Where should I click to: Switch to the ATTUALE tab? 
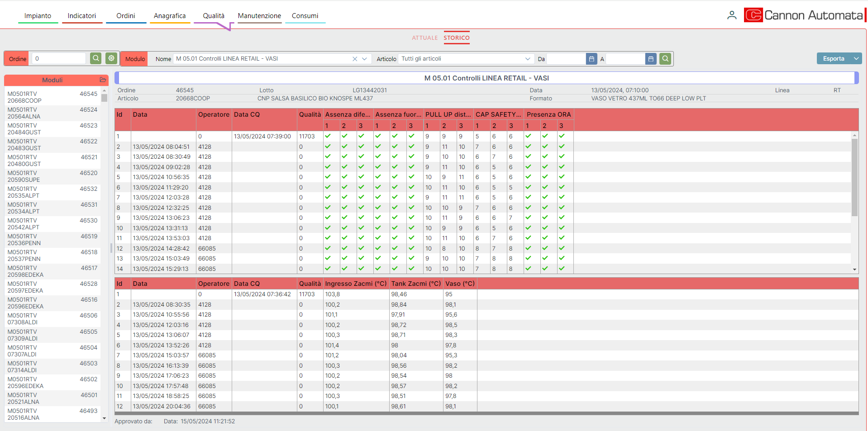[424, 38]
